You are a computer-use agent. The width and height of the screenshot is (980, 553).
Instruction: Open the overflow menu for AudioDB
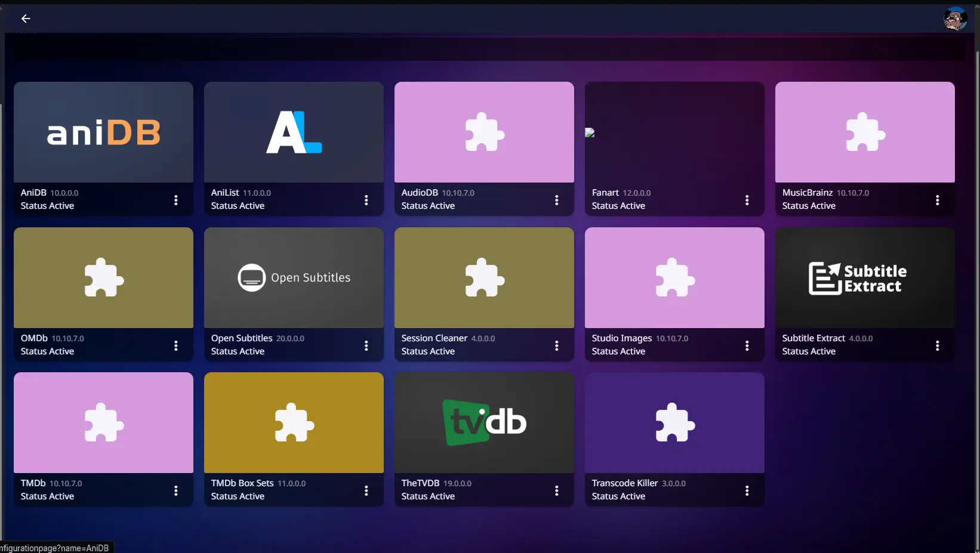click(x=556, y=200)
